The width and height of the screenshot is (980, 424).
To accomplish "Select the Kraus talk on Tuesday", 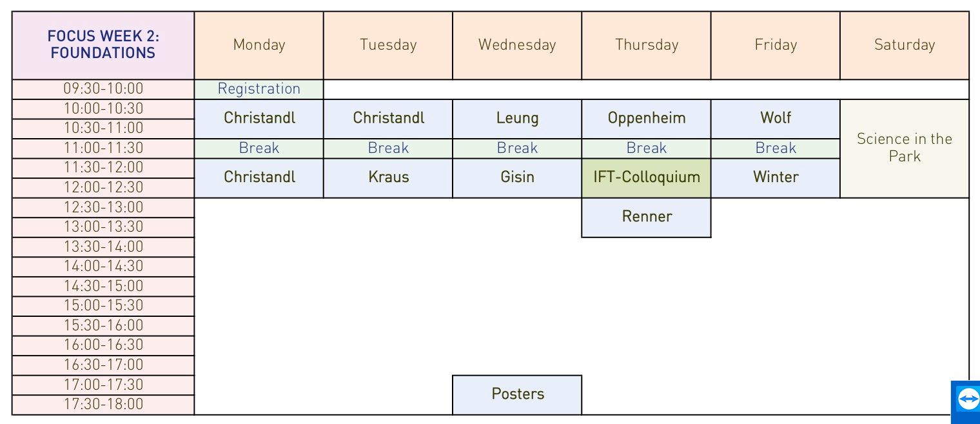I will [388, 178].
